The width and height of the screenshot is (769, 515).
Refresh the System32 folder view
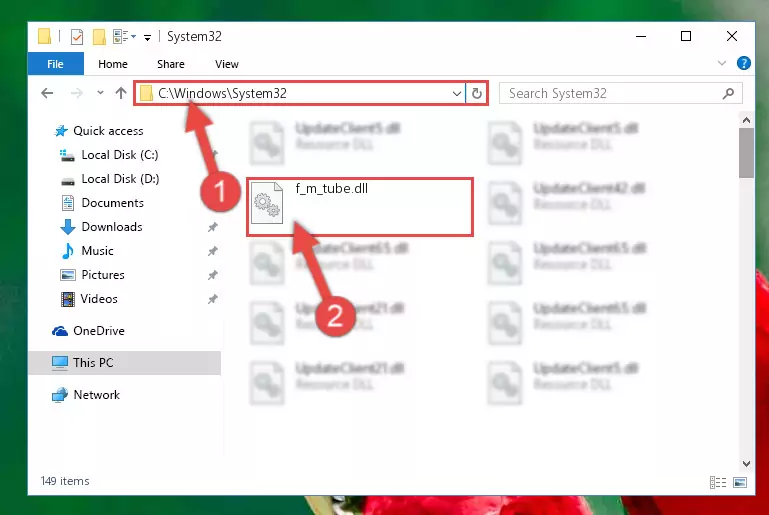477,93
